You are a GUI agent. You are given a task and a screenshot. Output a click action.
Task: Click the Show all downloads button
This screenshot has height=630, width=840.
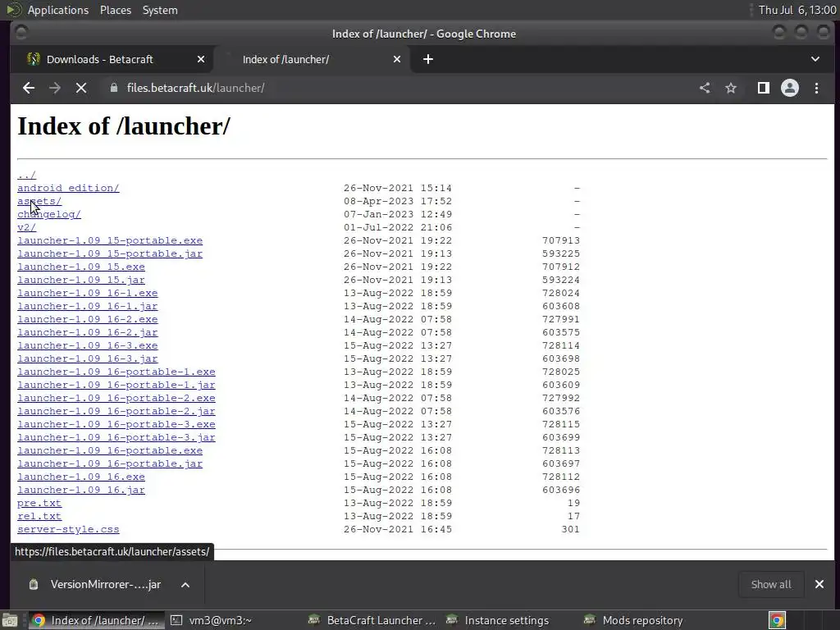(771, 584)
